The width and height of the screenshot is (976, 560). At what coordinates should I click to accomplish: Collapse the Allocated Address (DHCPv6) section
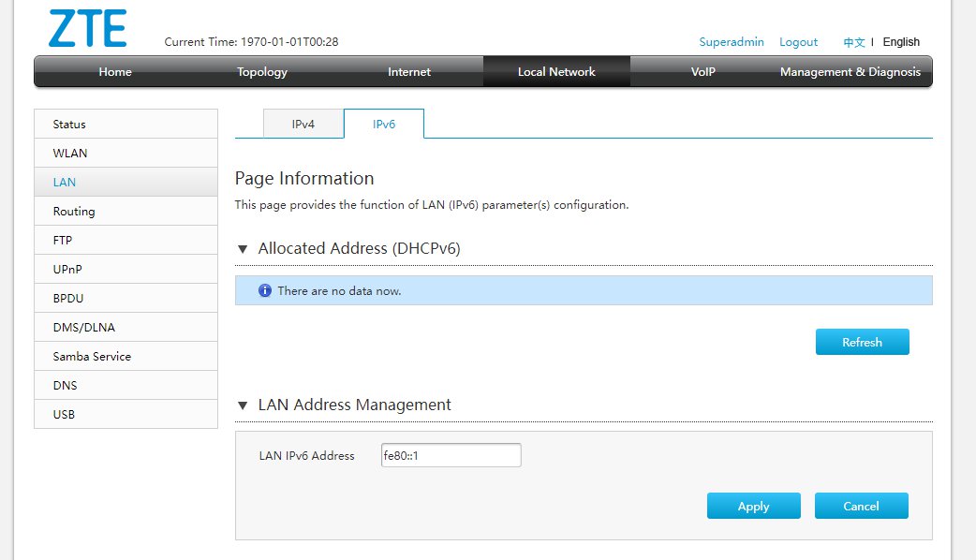click(243, 249)
